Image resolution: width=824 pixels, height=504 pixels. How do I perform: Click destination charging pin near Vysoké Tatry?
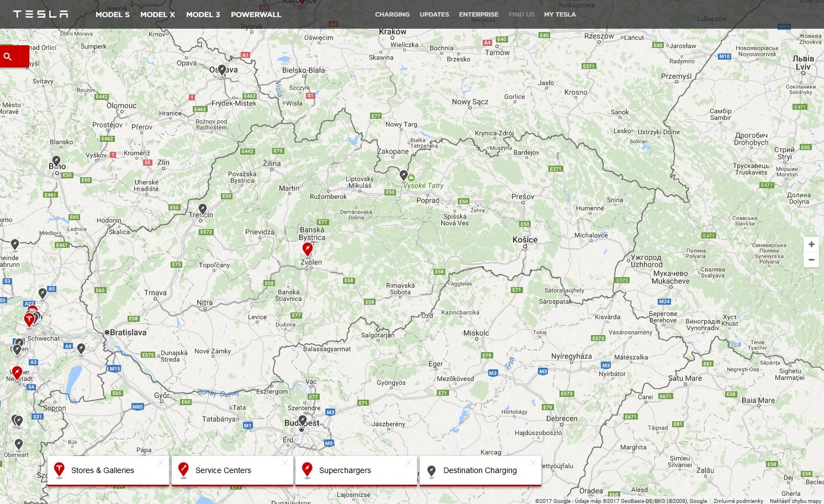pyautogui.click(x=404, y=175)
